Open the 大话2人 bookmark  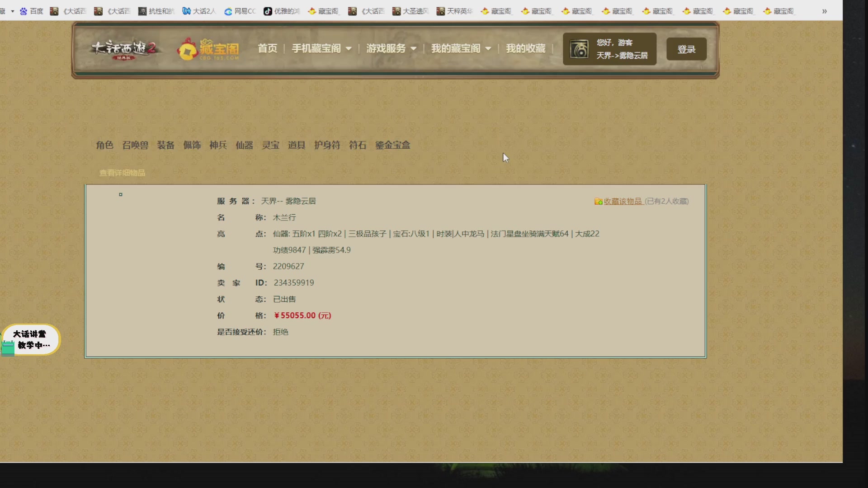199,11
